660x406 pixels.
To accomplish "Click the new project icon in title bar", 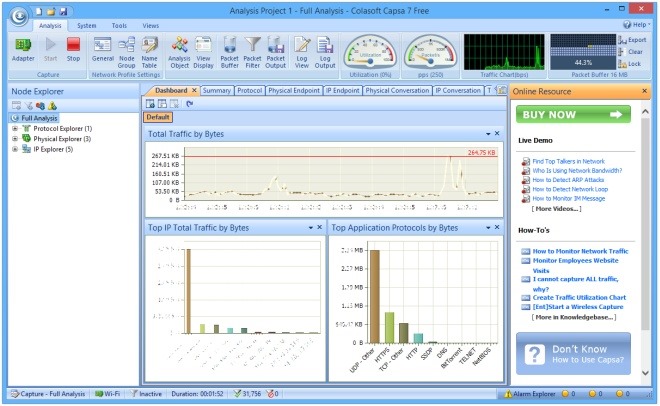I will pos(39,11).
